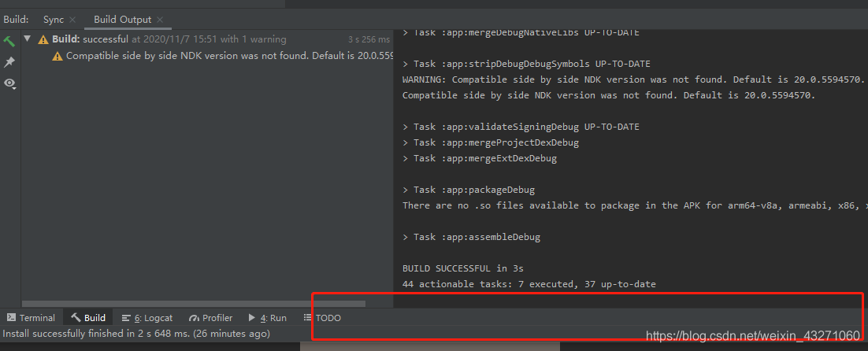
Task: Close the Sync tab
Action: click(72, 20)
